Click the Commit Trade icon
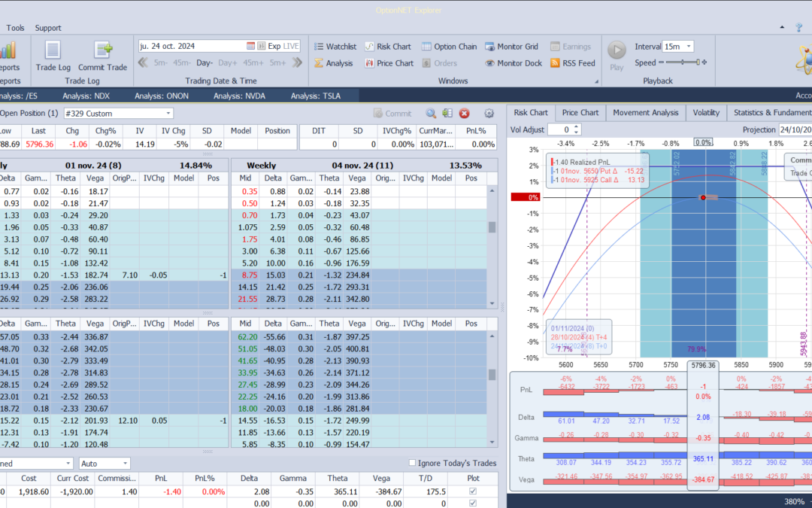This screenshot has width=812, height=508. (103, 50)
